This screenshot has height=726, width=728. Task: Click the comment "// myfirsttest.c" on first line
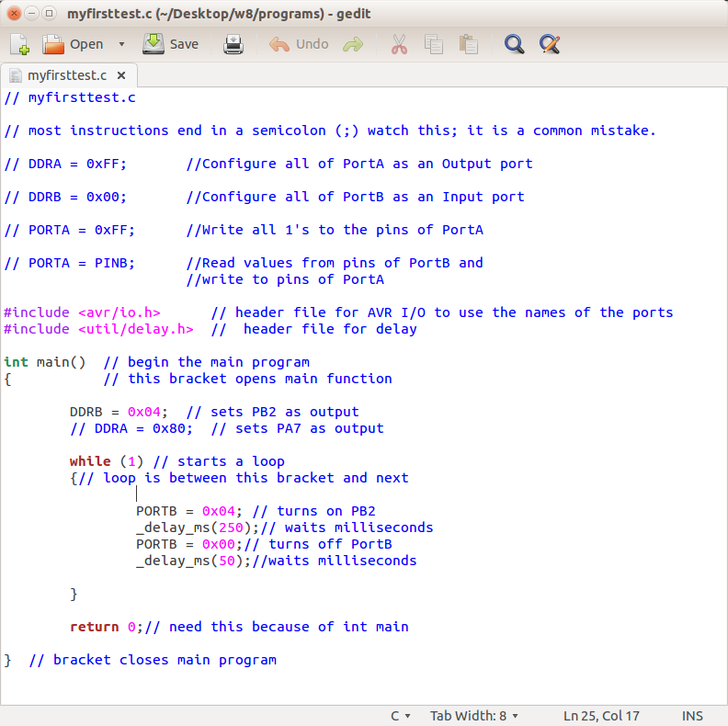click(70, 97)
